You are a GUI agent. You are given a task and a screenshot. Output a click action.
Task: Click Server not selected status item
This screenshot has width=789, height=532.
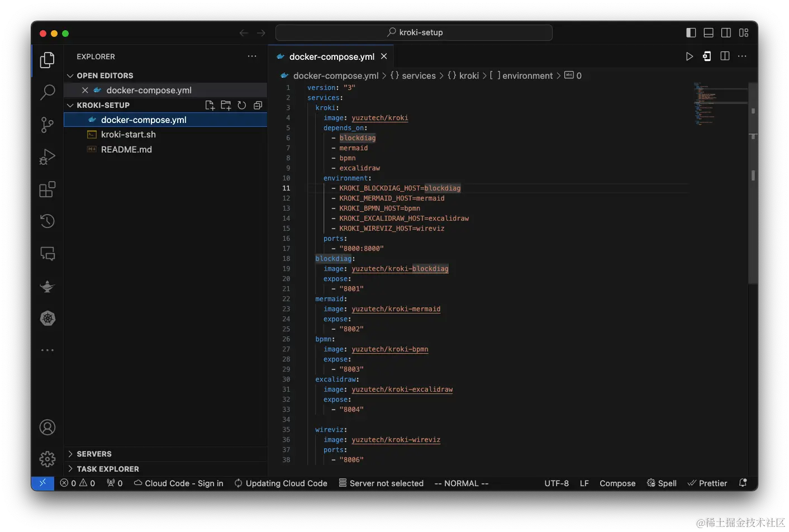pos(381,483)
